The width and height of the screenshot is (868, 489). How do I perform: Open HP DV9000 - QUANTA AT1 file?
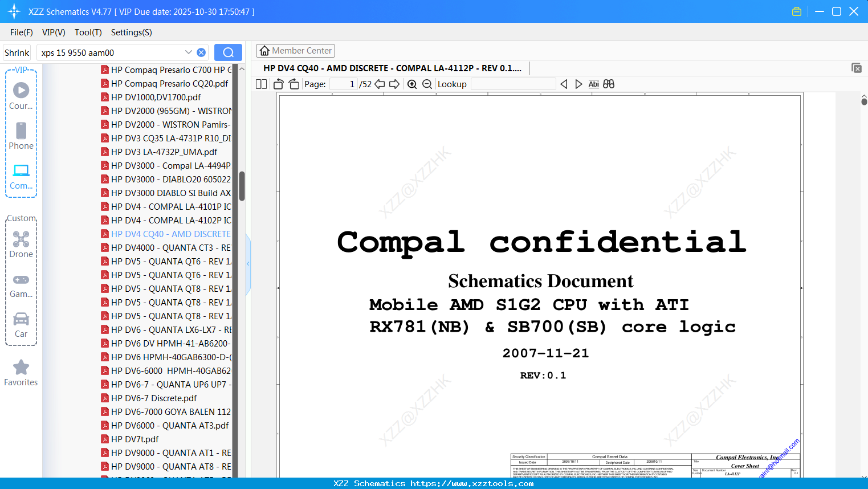coord(166,453)
